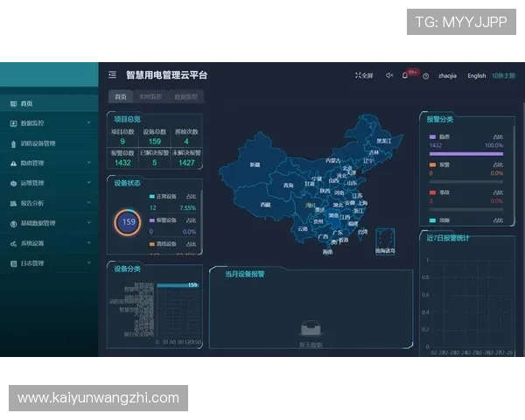525x420 pixels.
Task: Select 黑龙江 on the China map
Action: click(x=384, y=141)
